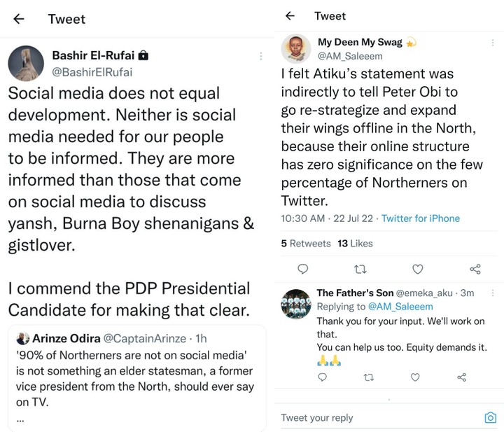Reply to AM_Saleeem's main tweet
The width and height of the screenshot is (504, 432).
pyautogui.click(x=303, y=269)
